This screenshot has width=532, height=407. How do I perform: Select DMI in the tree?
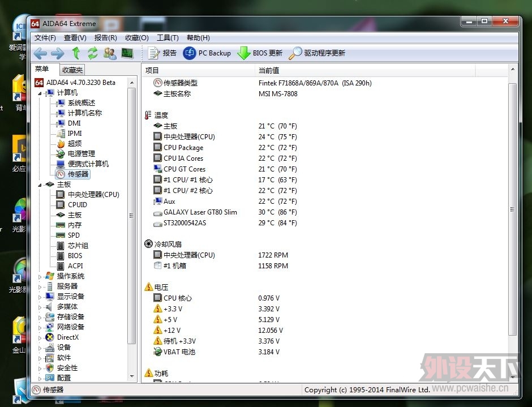tap(74, 123)
